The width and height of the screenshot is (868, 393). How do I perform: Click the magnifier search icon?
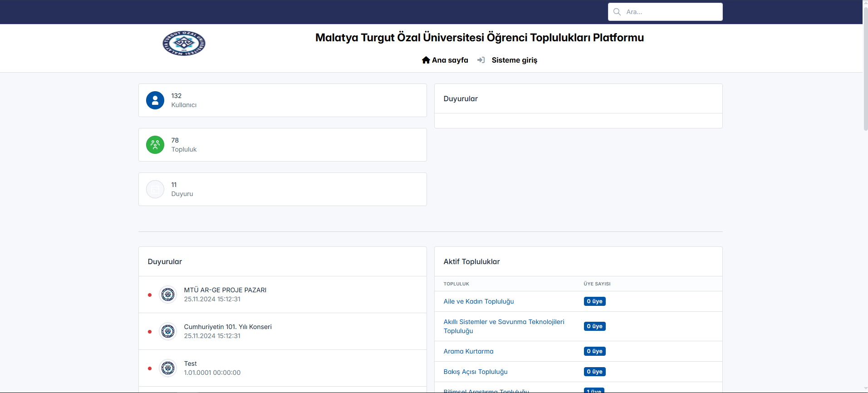tap(617, 12)
